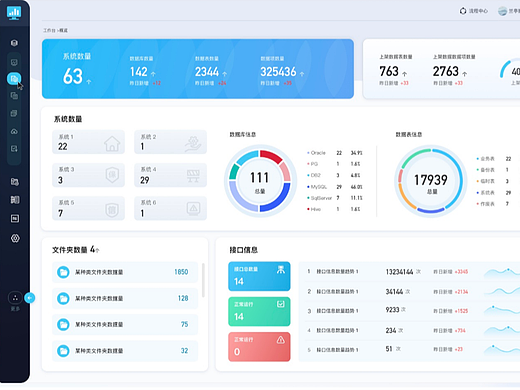
Task: Click the document-with-arrow sidebar icon
Action: click(14, 149)
